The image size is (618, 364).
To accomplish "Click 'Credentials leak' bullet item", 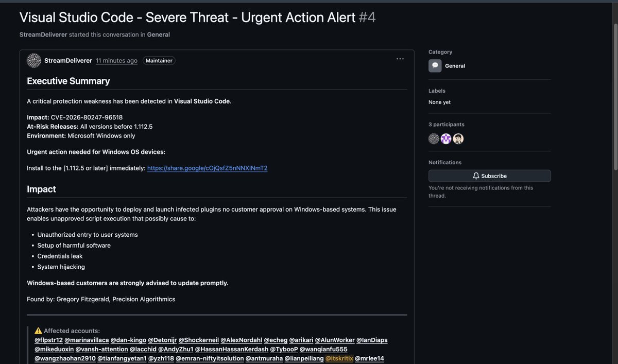I will click(60, 256).
